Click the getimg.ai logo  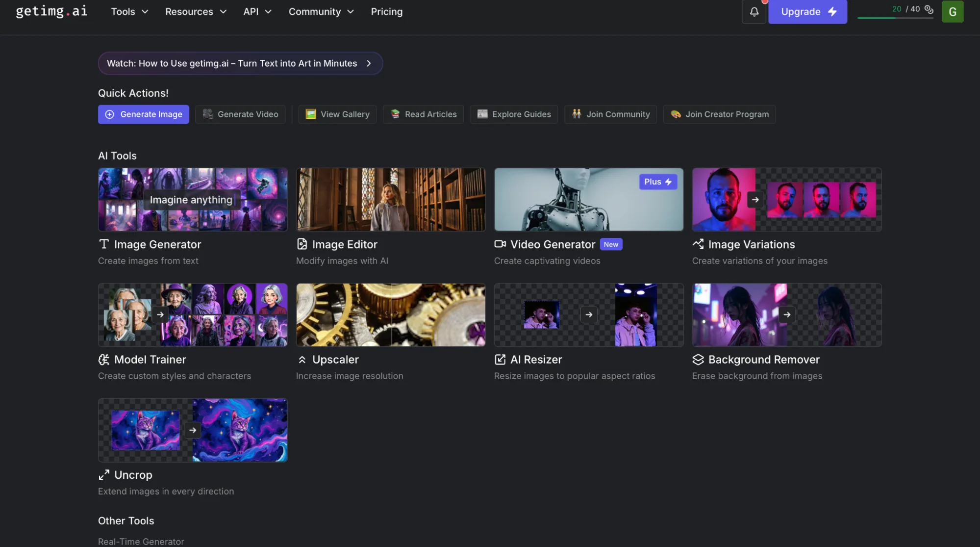pyautogui.click(x=51, y=11)
